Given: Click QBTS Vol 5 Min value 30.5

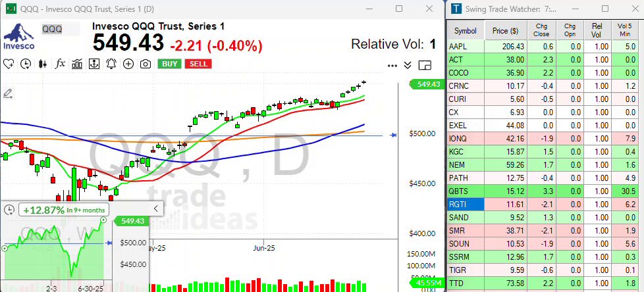Looking at the screenshot, I should tap(625, 191).
